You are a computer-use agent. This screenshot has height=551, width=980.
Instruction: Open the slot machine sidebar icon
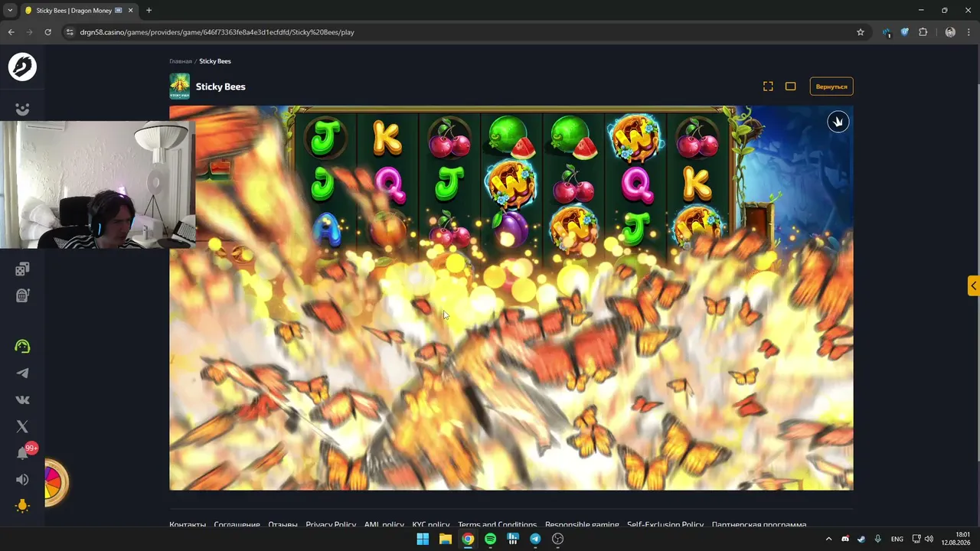point(22,295)
